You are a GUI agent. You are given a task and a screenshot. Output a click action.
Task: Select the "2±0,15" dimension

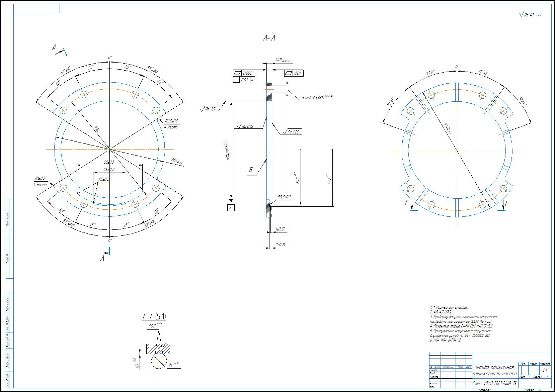(280, 245)
